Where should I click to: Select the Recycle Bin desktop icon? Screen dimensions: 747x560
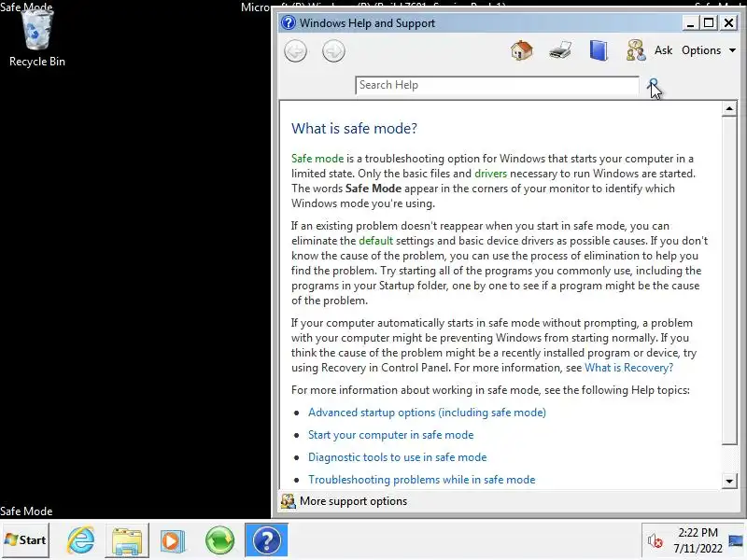(x=36, y=38)
